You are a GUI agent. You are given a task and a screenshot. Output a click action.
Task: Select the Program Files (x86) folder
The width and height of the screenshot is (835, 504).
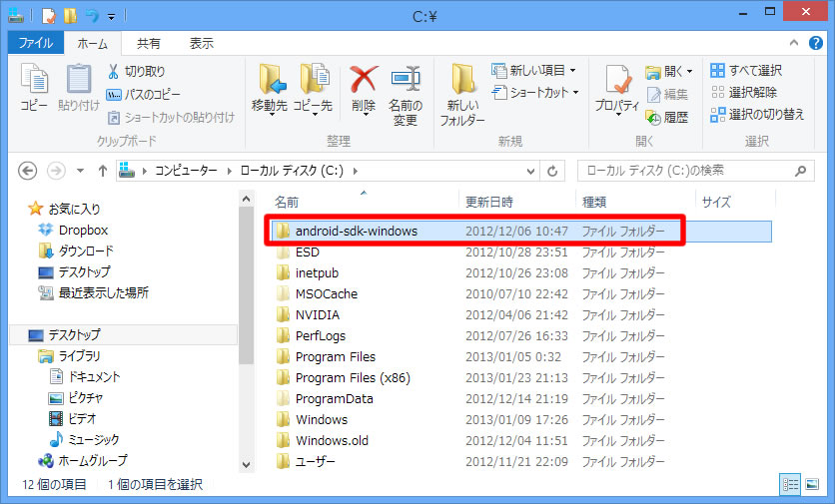point(353,378)
